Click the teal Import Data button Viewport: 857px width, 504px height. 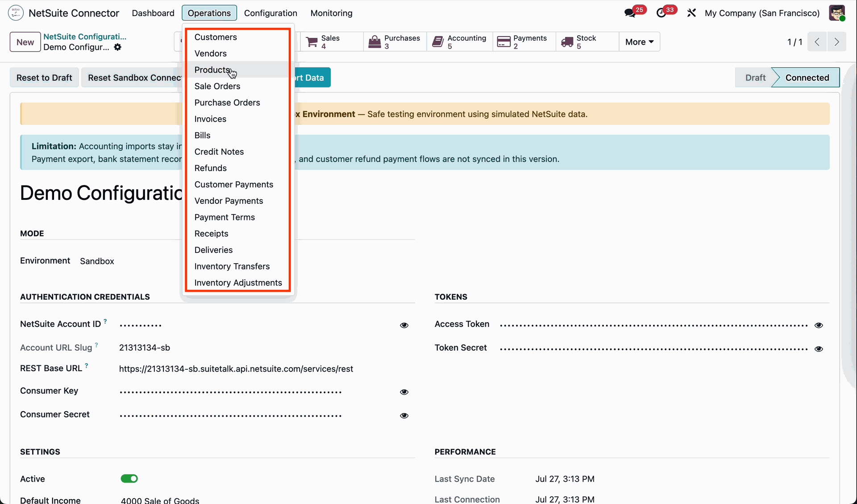click(x=312, y=78)
